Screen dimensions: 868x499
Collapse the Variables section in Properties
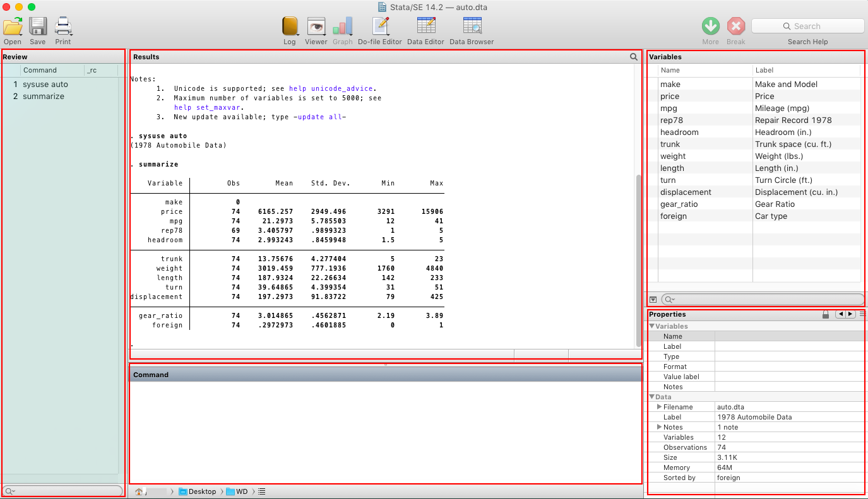[652, 326]
